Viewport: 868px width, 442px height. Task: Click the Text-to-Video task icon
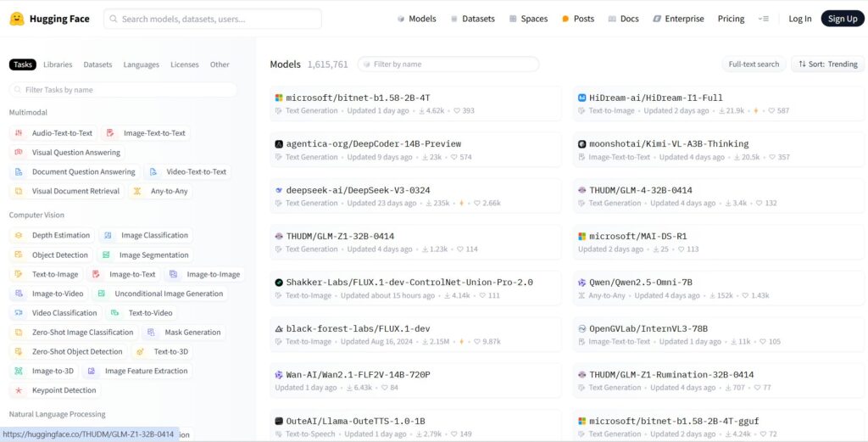[114, 313]
